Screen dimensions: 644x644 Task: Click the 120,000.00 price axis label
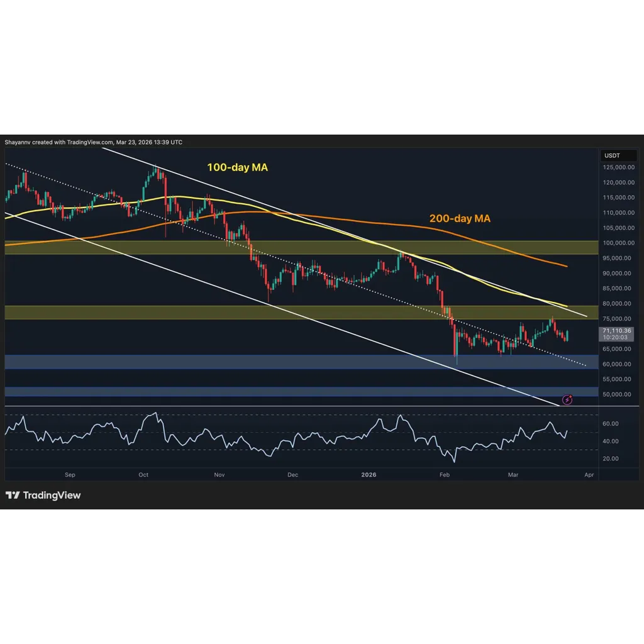619,182
